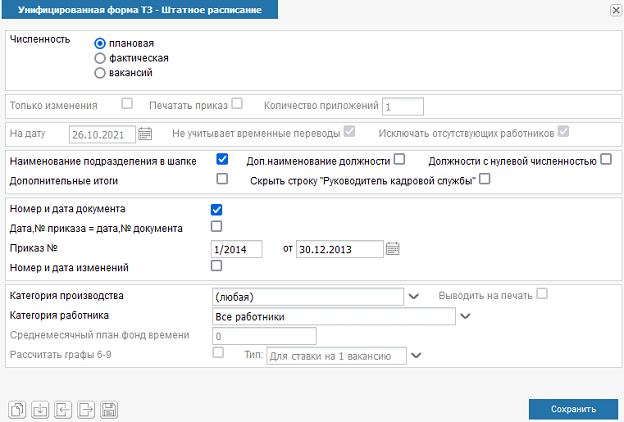Click На дату field 26.10.2021
Viewport: 624px width, 422px height.
[x=102, y=135]
